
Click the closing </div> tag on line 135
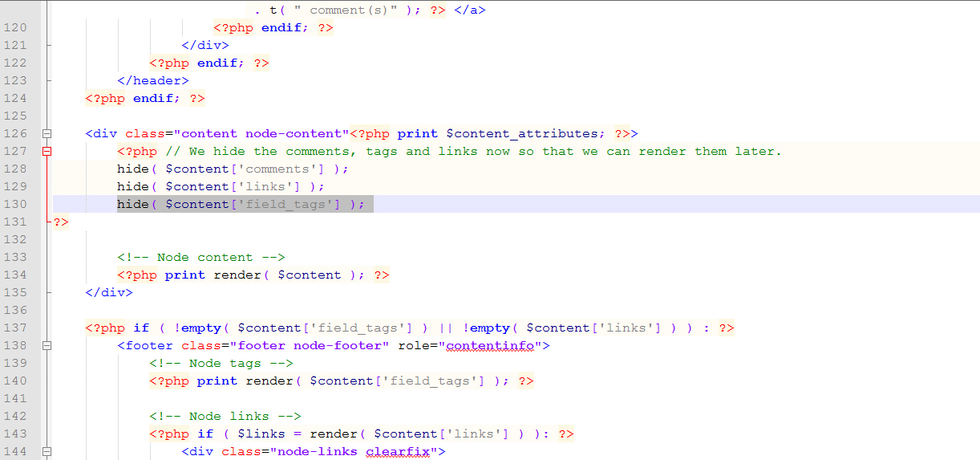click(x=109, y=293)
